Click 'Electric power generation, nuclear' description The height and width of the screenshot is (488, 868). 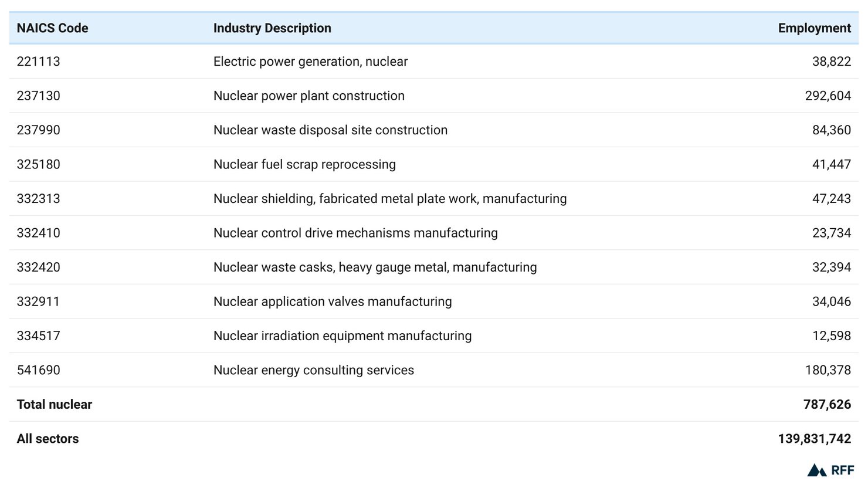point(310,62)
